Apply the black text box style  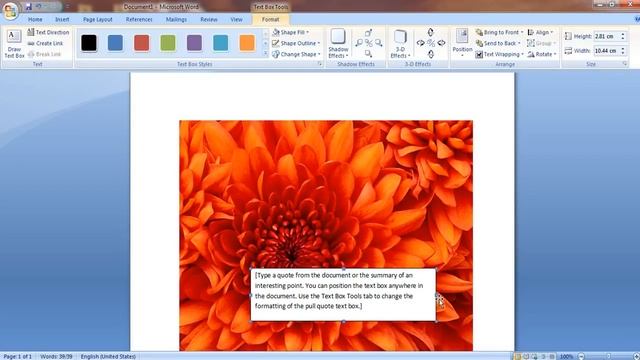point(89,43)
